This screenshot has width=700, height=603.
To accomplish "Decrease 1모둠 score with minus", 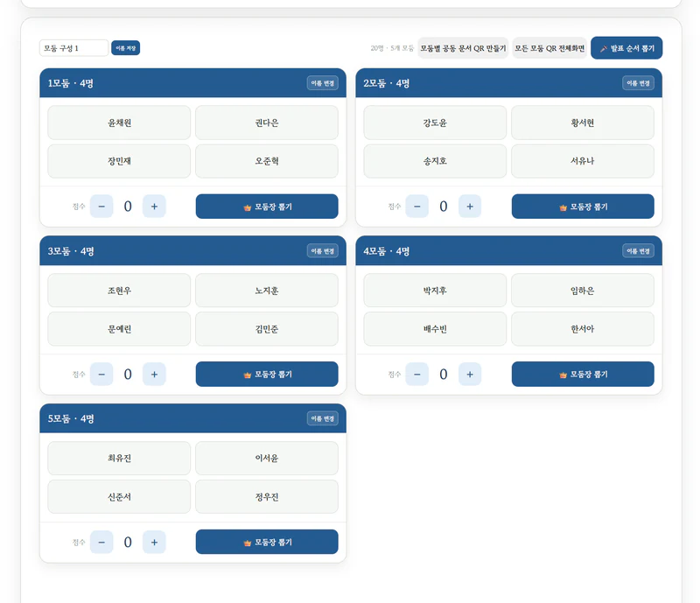I will [101, 207].
